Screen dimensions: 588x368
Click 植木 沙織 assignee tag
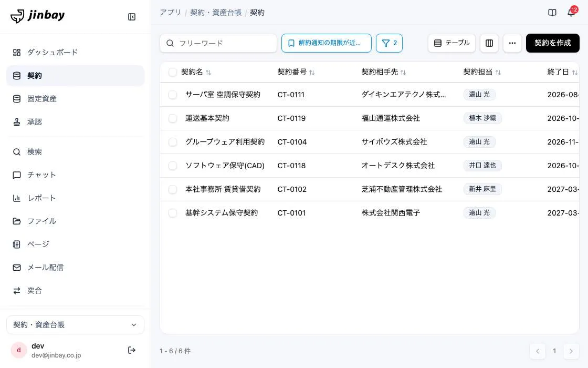click(x=482, y=118)
